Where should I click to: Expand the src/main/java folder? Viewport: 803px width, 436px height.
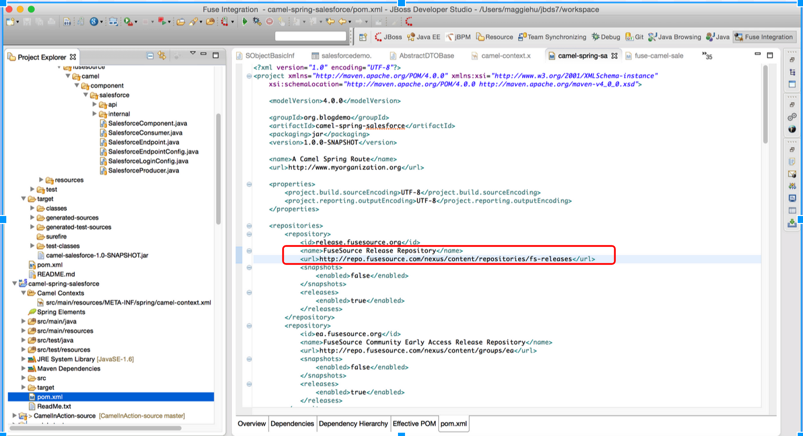23,321
